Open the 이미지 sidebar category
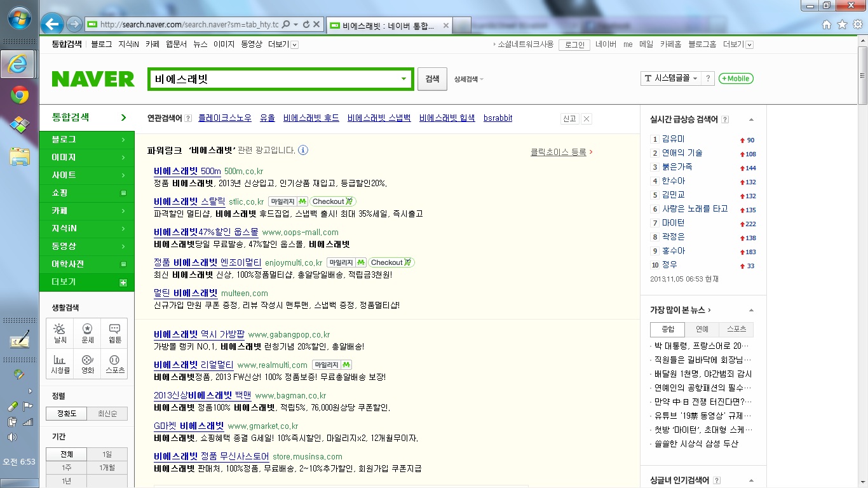 pyautogui.click(x=87, y=158)
